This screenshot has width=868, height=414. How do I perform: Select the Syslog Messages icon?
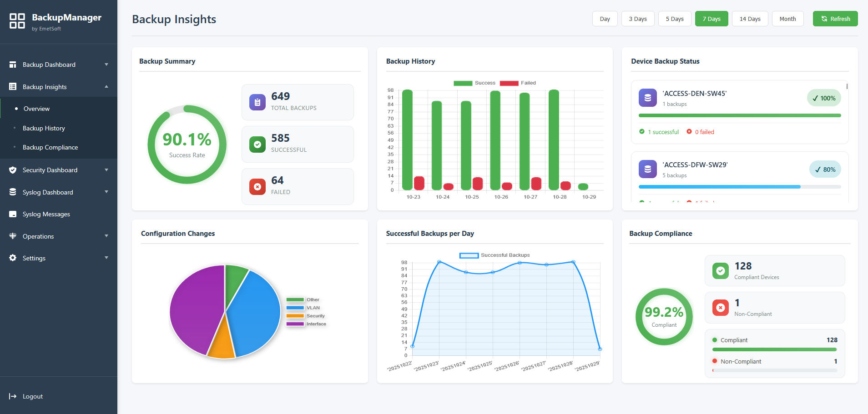(13, 214)
